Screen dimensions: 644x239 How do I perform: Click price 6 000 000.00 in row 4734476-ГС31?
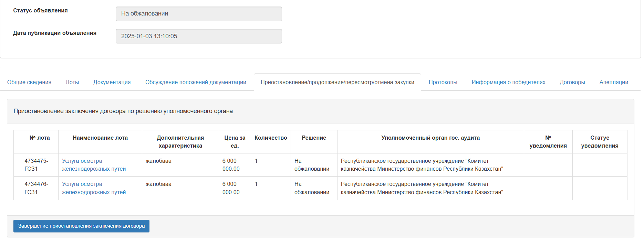pyautogui.click(x=231, y=188)
